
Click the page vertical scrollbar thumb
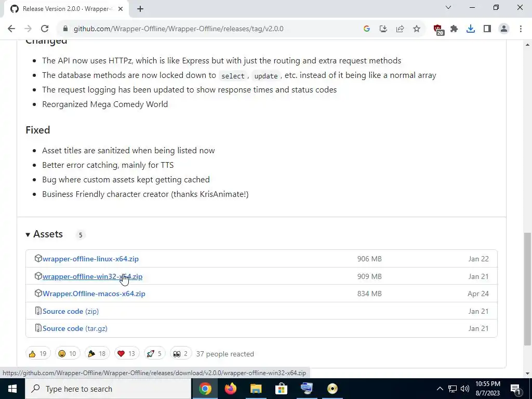527,289
